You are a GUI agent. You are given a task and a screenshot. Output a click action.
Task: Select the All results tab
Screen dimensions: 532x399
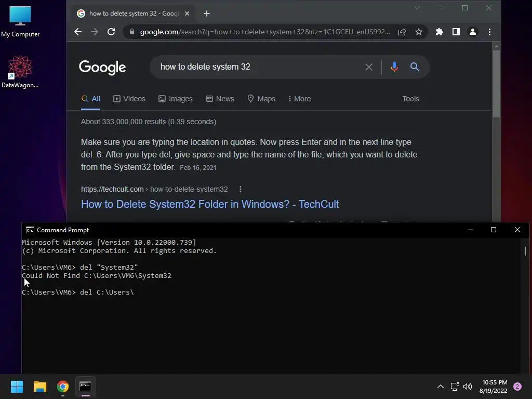tap(90, 99)
